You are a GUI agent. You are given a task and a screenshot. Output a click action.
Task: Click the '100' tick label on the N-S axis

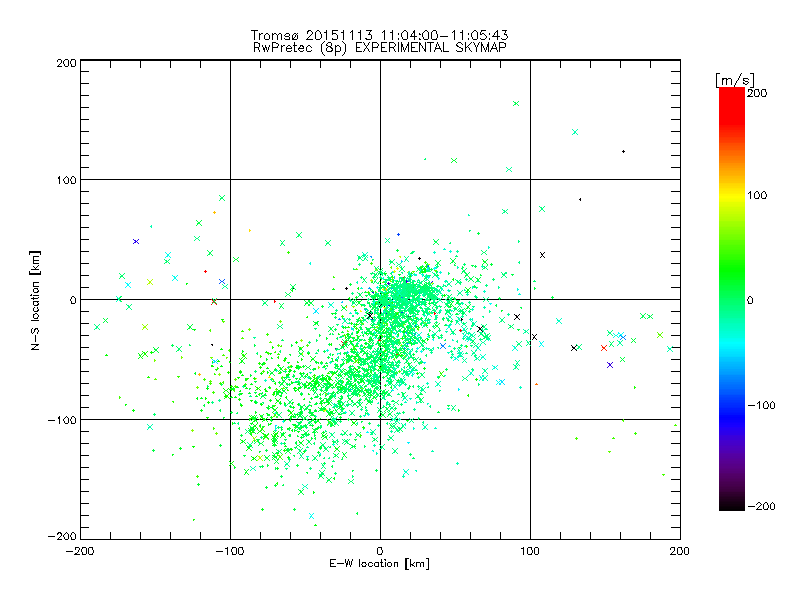(66, 180)
